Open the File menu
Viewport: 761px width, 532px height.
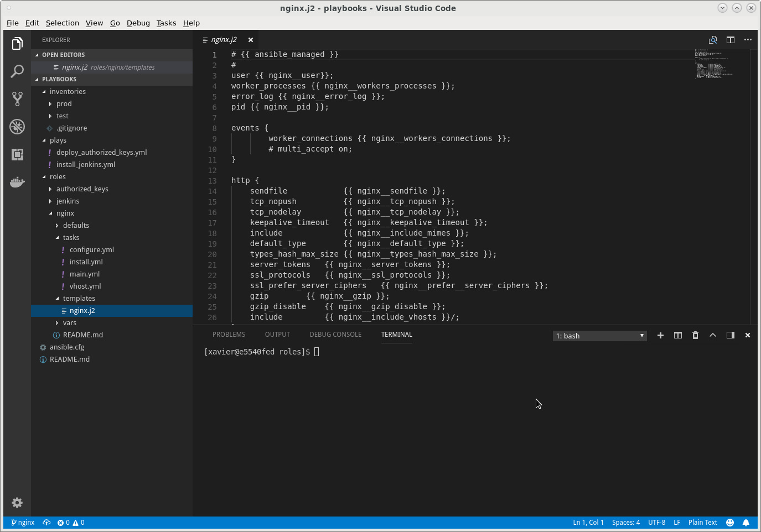(13, 23)
